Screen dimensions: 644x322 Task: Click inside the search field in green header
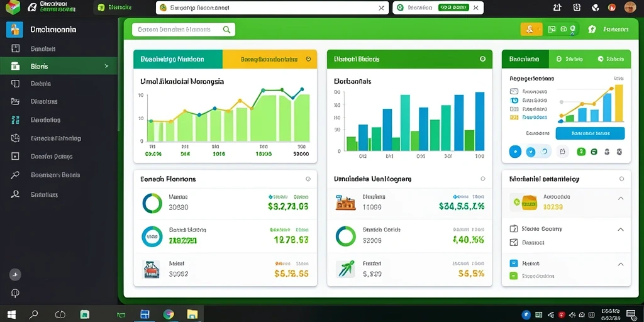coord(183,30)
